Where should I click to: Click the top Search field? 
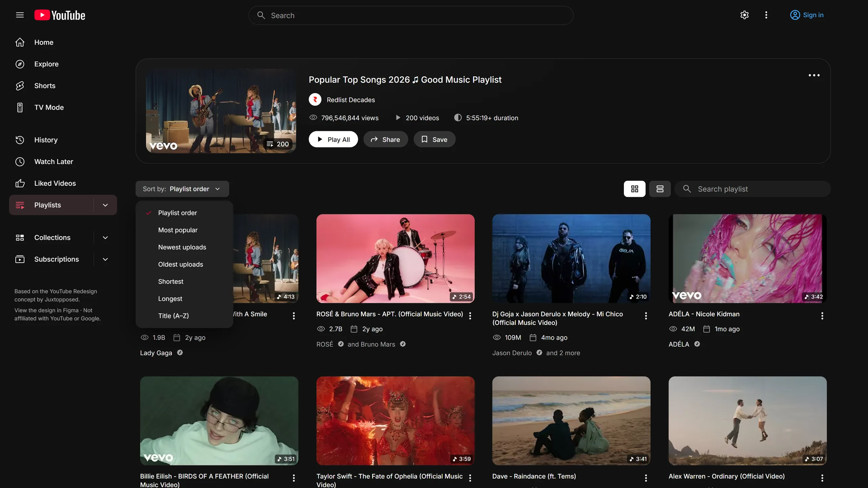click(411, 15)
